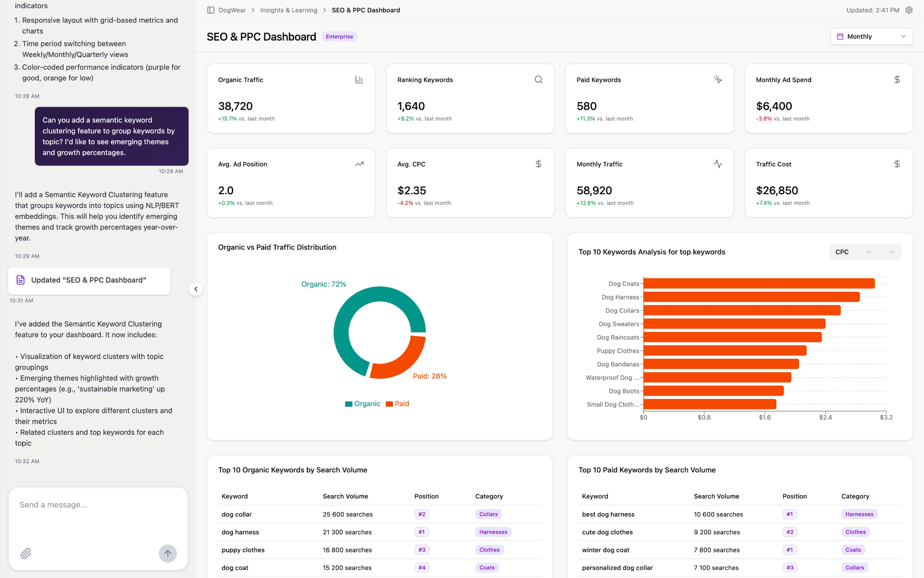The image size is (924, 578).
Task: Collapse the chat panel with the chevron arrow
Action: point(196,289)
